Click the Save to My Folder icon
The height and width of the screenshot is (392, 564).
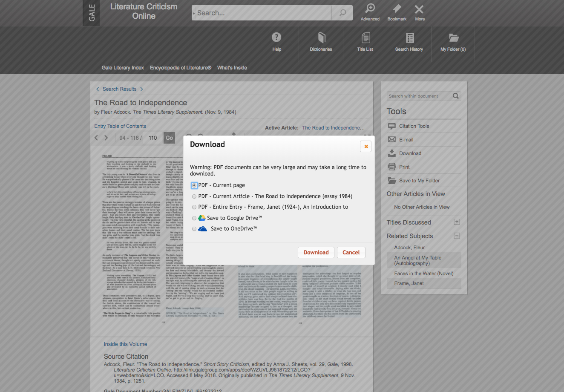pyautogui.click(x=392, y=181)
